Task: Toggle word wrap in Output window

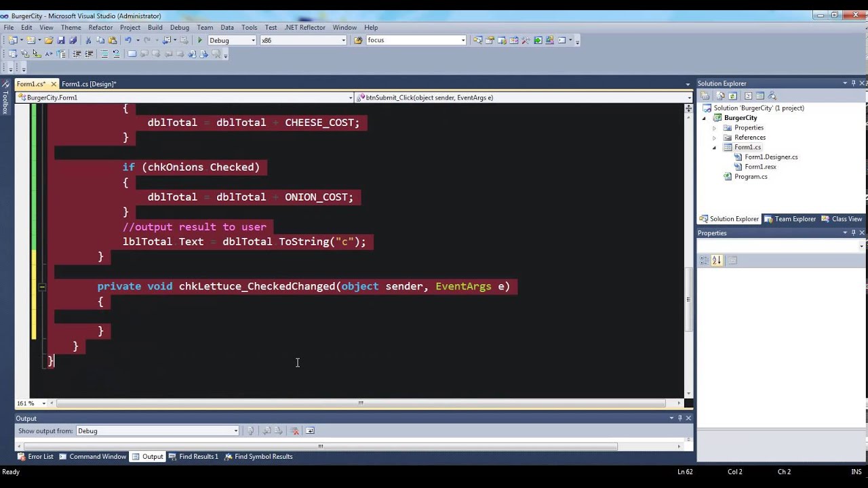Action: coord(310,430)
